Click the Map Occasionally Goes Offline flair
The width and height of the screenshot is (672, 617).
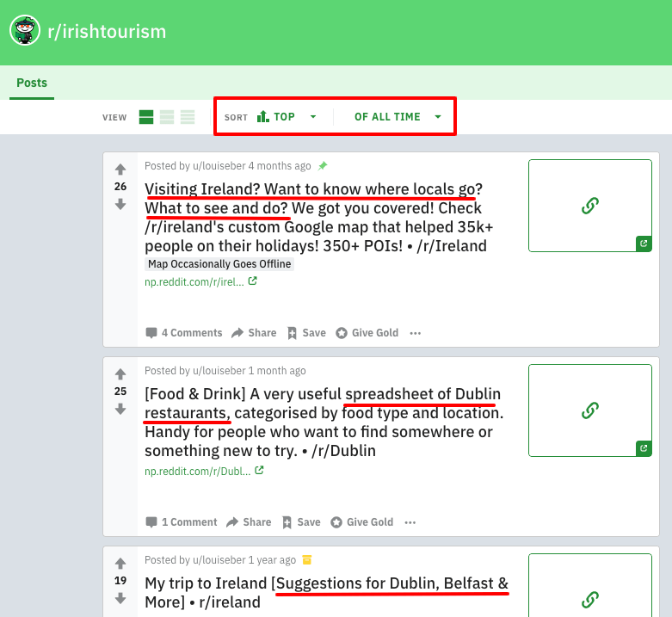219,264
